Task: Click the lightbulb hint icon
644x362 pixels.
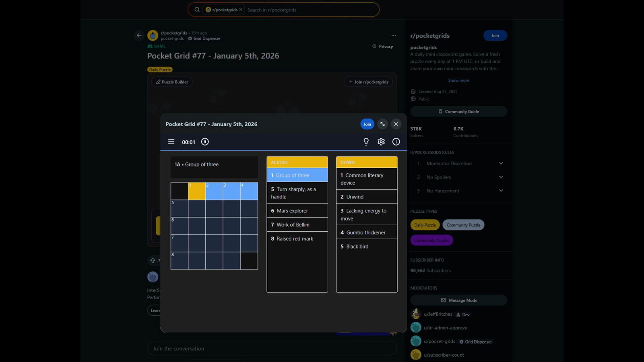Action: (366, 142)
